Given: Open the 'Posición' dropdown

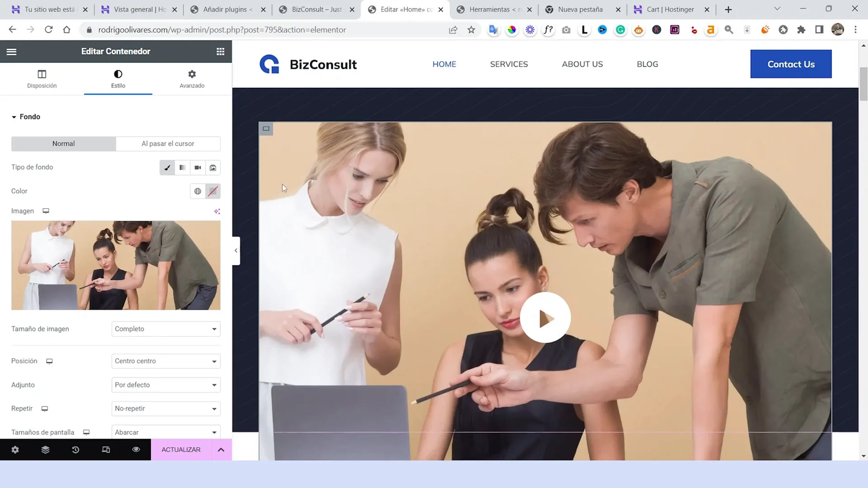Looking at the screenshot, I should tap(165, 361).
